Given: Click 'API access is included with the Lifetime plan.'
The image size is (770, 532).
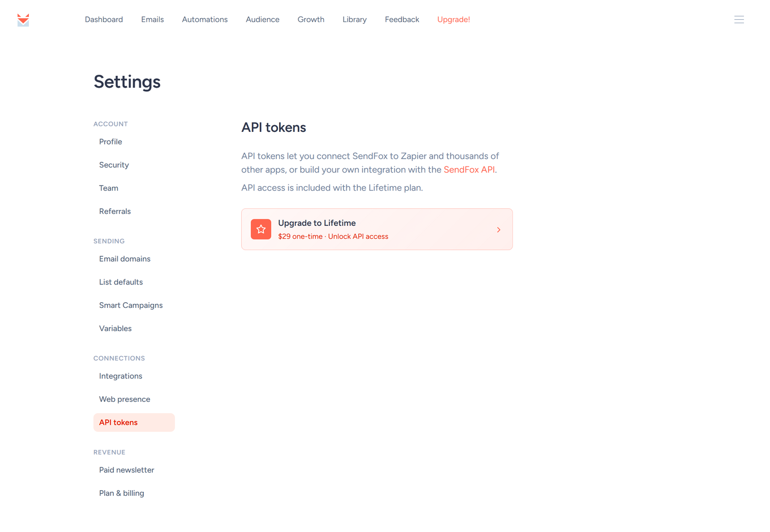Looking at the screenshot, I should click(332, 188).
